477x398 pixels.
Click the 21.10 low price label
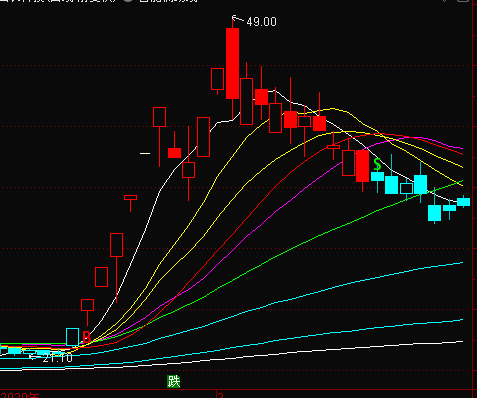57,358
